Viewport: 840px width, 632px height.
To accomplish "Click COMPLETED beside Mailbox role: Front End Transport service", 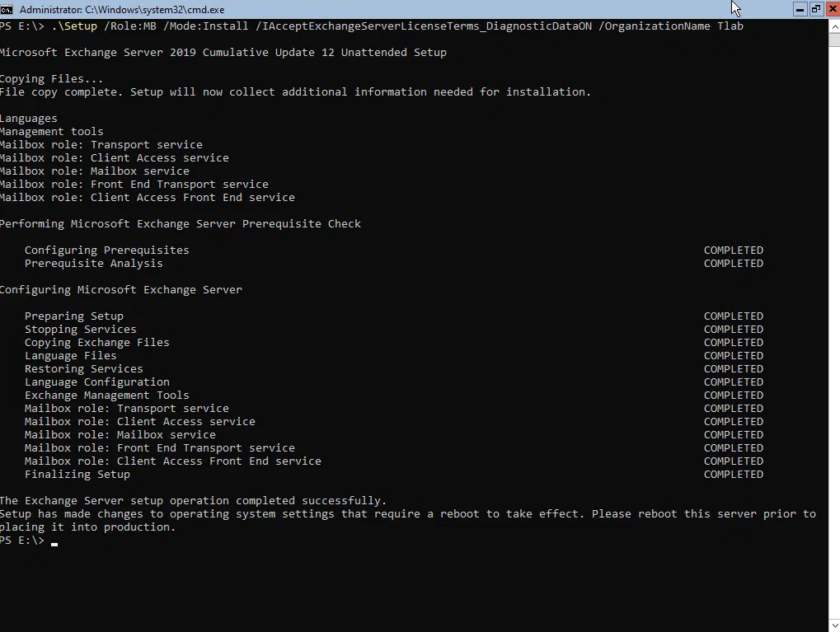I will point(734,447).
